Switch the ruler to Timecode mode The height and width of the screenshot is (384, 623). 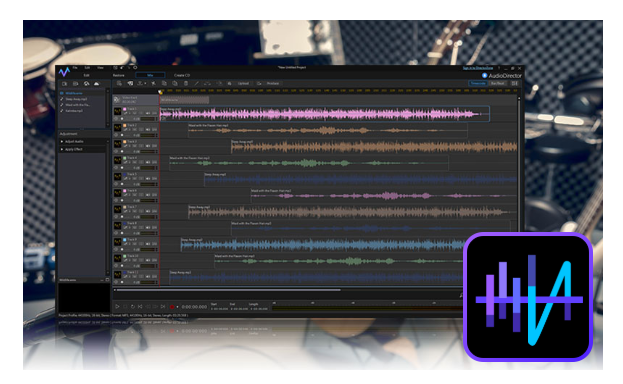pos(478,83)
